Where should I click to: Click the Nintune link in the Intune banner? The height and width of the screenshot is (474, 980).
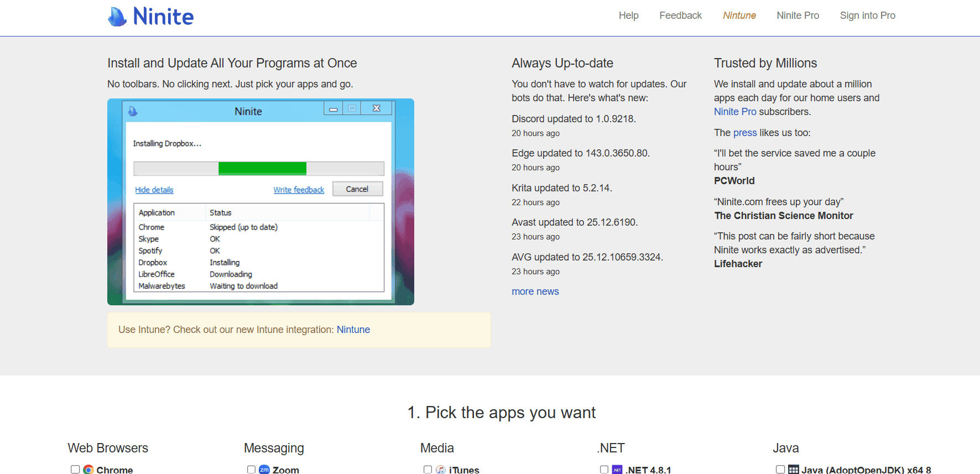click(353, 330)
